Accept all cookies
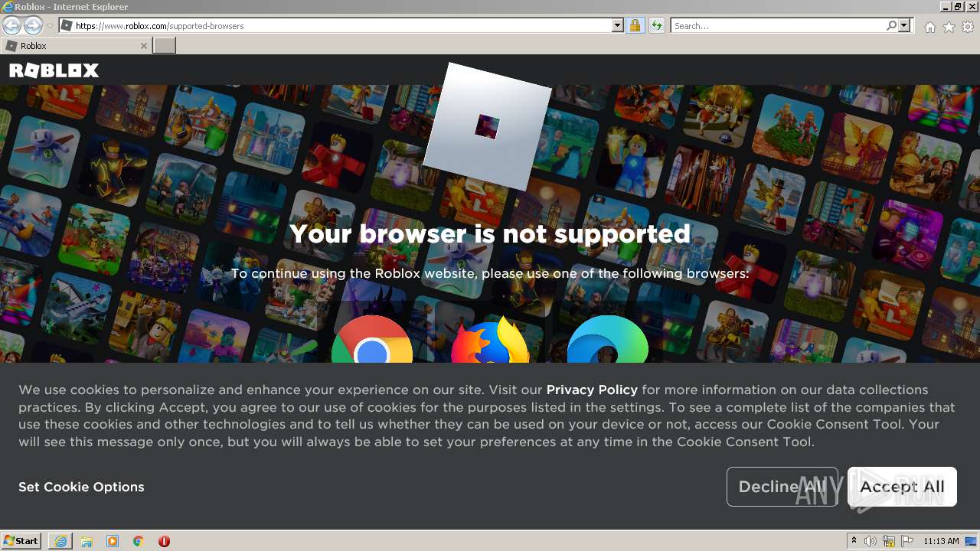The width and height of the screenshot is (980, 551). (x=902, y=487)
